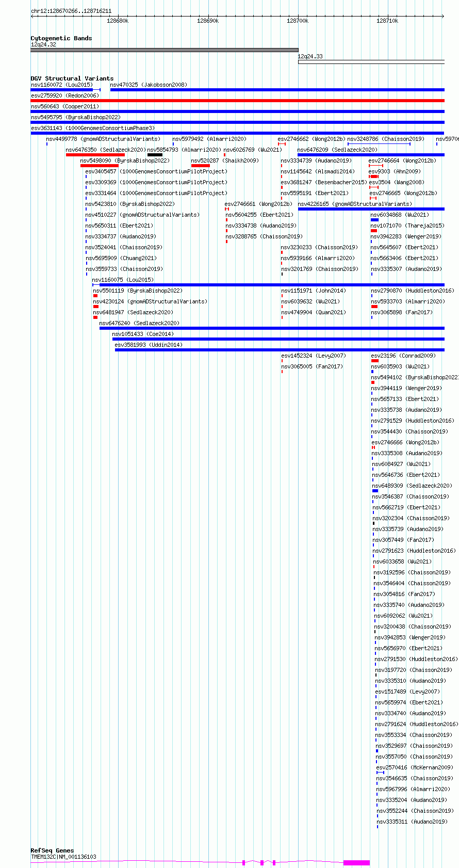The image size is (459, 868).
Task: Open variant nsv2790870 (Huddleston2016)
Action: click(413, 291)
